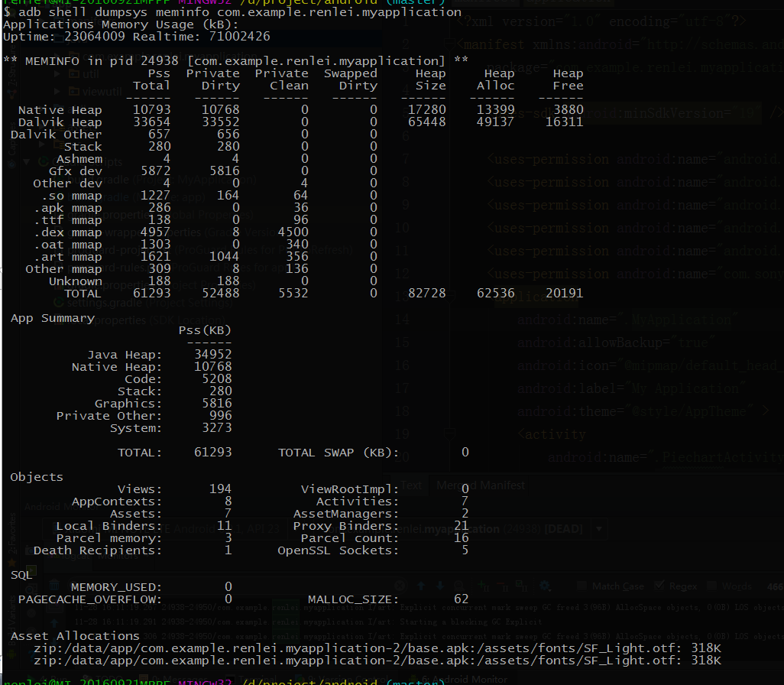Click the 'Asset Allocations' heading
This screenshot has width=784, height=685.
pos(75,636)
